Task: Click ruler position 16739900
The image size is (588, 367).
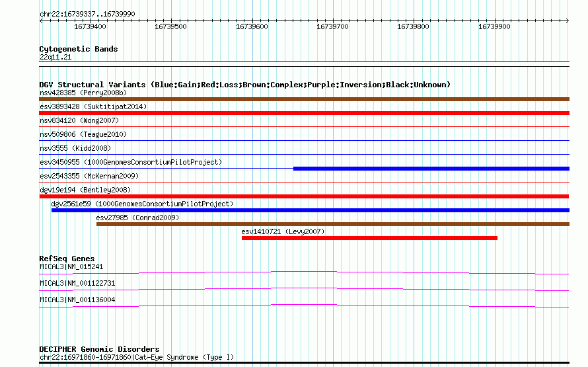Action: click(x=494, y=26)
